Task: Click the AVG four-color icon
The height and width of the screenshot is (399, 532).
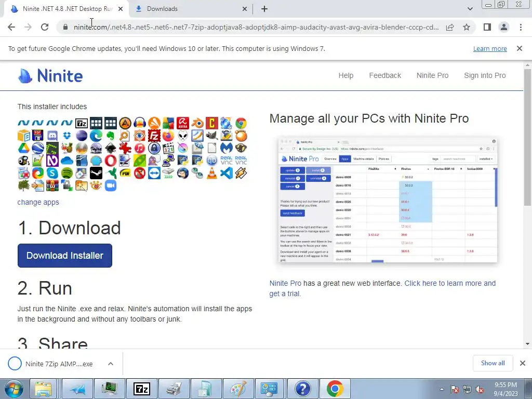Action: 168,123
